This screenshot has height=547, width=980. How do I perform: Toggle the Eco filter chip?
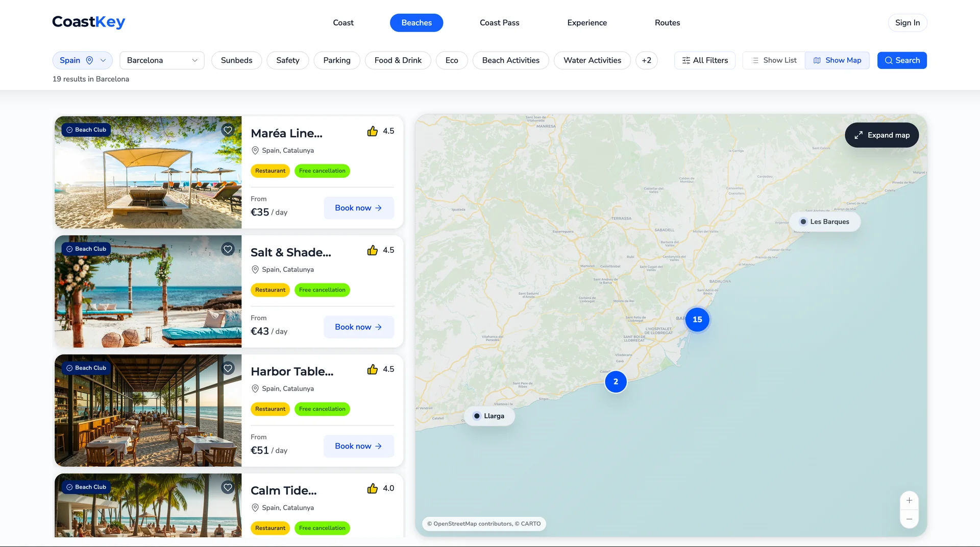[452, 60]
